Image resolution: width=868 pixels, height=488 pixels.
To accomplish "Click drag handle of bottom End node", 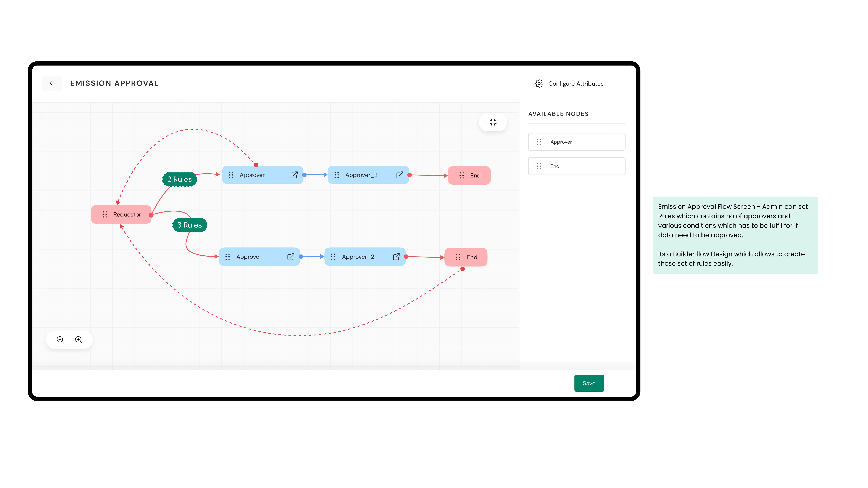I will coord(458,257).
